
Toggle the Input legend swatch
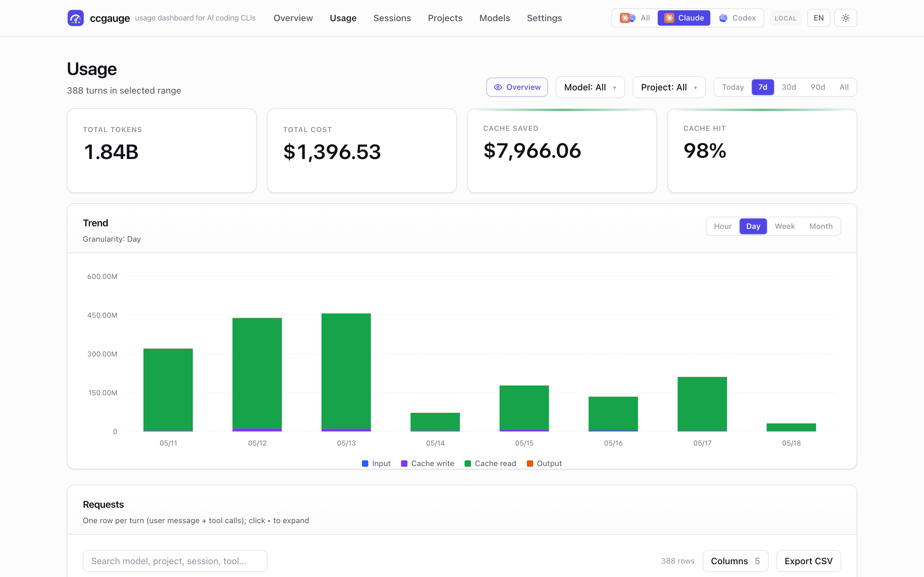[x=365, y=463]
